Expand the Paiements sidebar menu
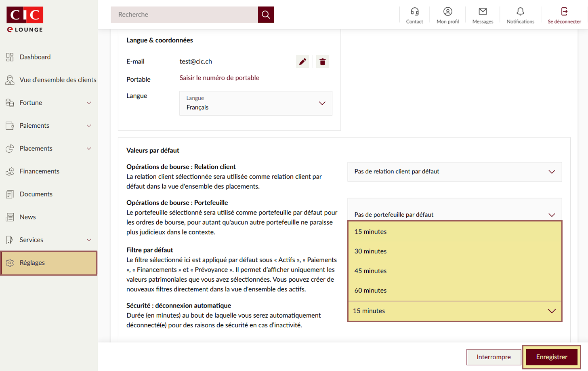The height and width of the screenshot is (371, 588). click(x=48, y=126)
